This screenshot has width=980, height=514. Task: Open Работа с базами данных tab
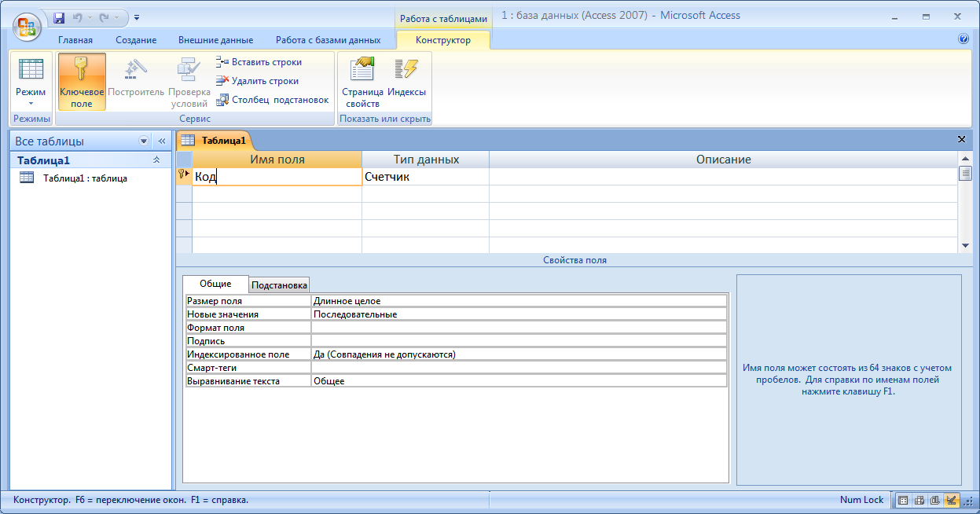(x=328, y=40)
